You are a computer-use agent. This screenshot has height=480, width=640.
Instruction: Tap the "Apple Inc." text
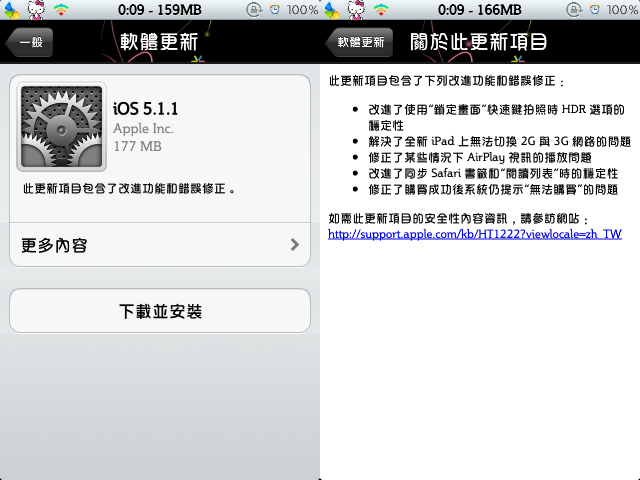pos(143,129)
